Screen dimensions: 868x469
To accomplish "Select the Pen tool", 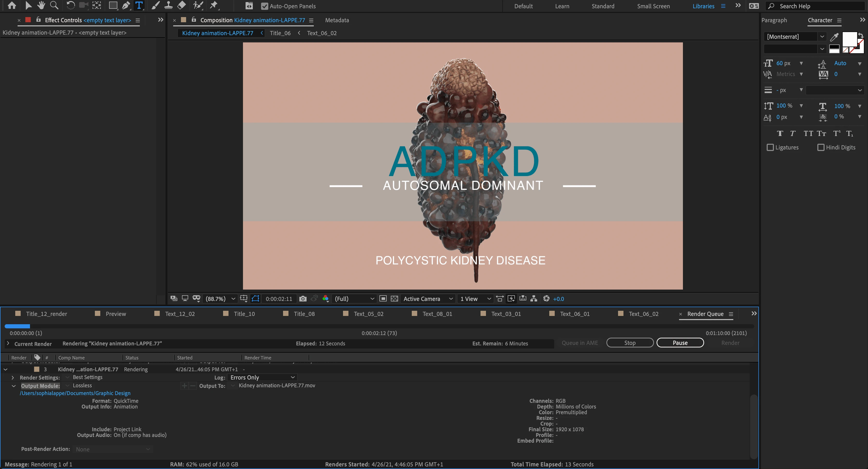I will pos(126,5).
